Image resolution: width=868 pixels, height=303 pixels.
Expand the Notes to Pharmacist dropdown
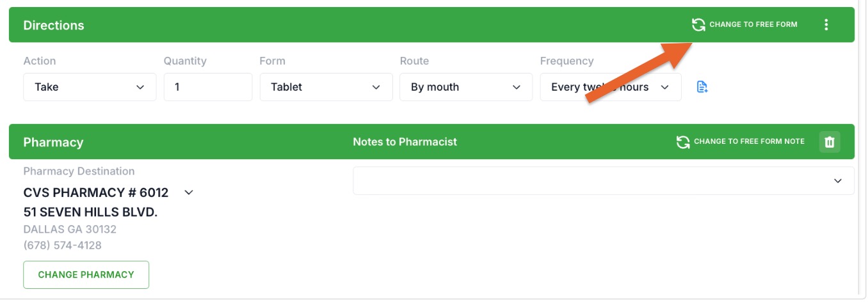pyautogui.click(x=604, y=181)
